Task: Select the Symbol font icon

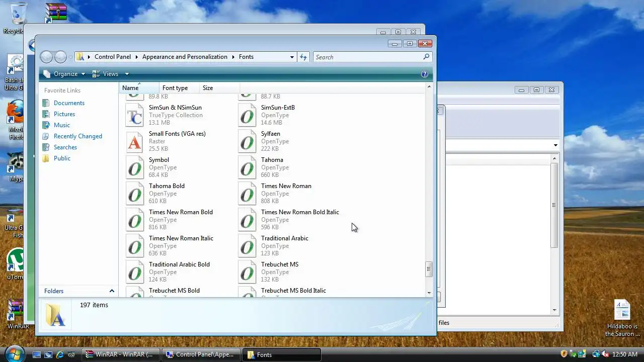Action: point(135,167)
